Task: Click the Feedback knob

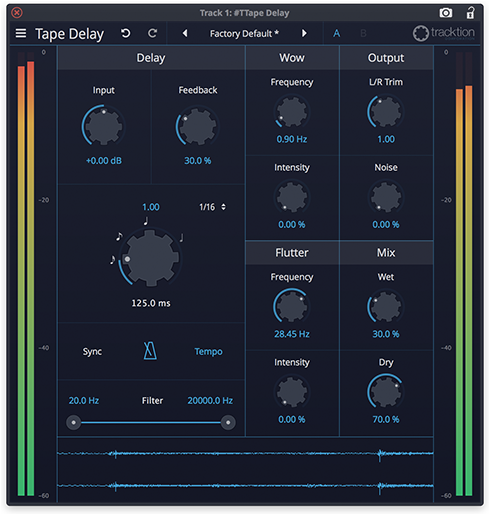Action: pos(198,126)
